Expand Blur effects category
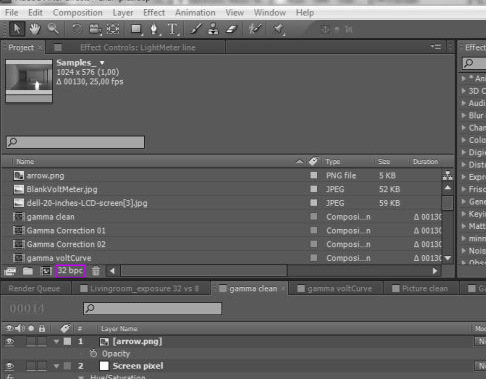The width and height of the screenshot is (486, 379). [464, 115]
